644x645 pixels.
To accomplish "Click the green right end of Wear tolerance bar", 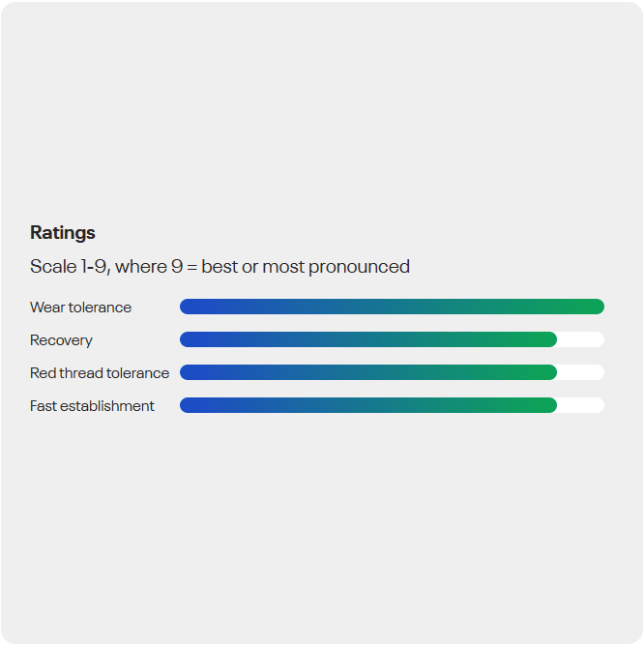I will (594, 307).
